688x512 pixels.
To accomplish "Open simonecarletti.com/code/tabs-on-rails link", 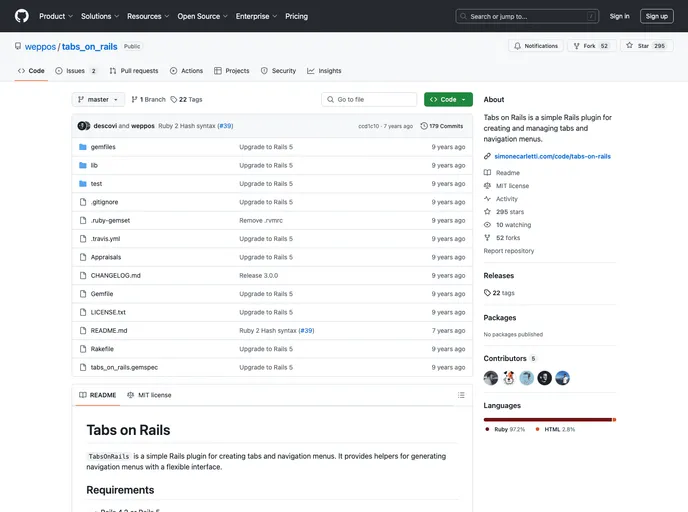I will (x=552, y=156).
